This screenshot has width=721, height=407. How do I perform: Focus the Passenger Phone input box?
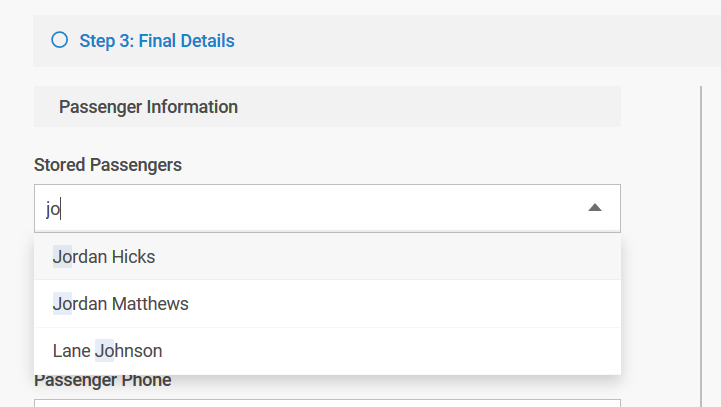327,403
